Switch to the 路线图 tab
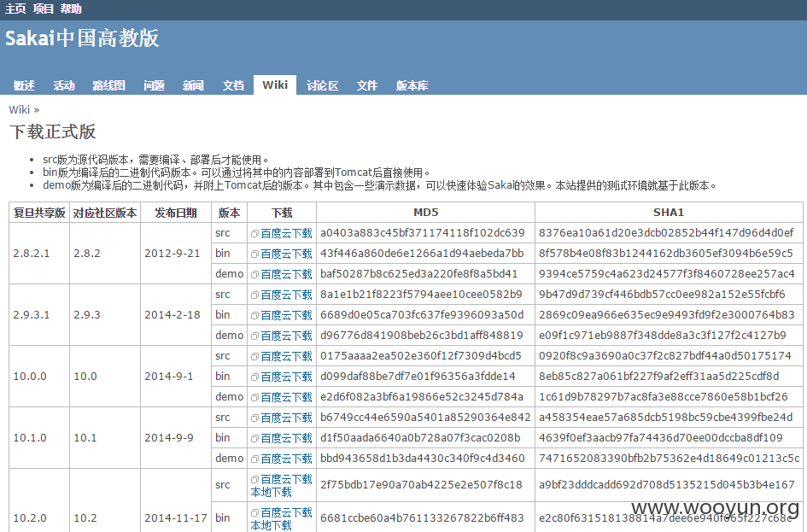The height and width of the screenshot is (532, 807). 109,85
